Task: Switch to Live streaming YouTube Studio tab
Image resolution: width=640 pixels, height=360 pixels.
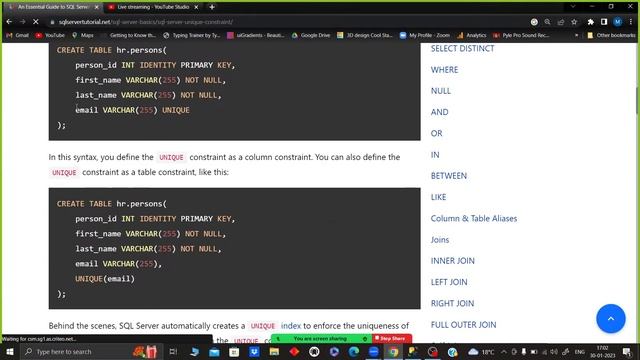Action: 153,7
